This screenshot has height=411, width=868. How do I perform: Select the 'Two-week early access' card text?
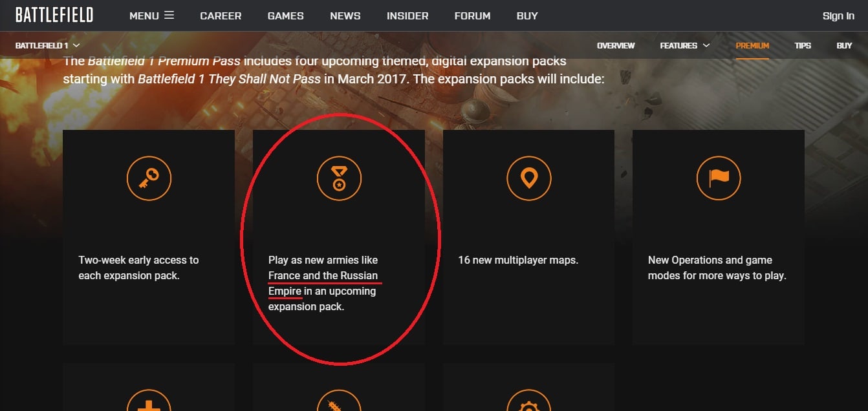pyautogui.click(x=138, y=268)
